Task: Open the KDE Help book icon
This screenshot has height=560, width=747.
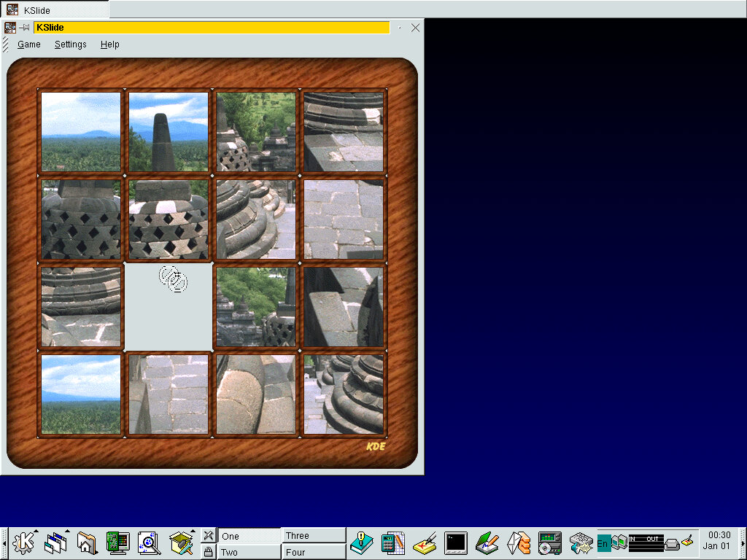Action: click(x=361, y=543)
